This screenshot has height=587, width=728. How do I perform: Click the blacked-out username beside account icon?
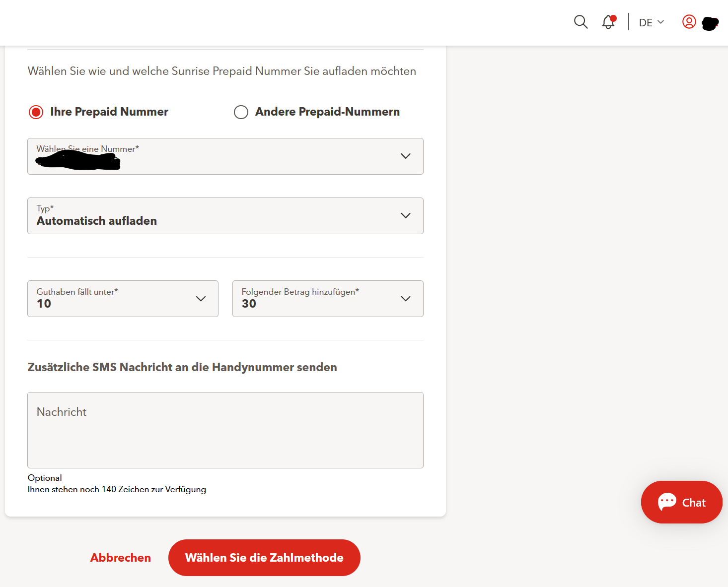tap(710, 23)
